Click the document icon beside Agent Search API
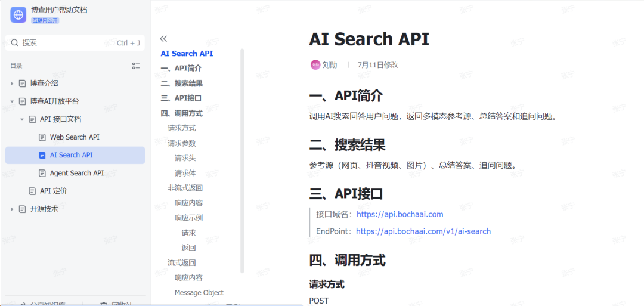 pos(42,174)
